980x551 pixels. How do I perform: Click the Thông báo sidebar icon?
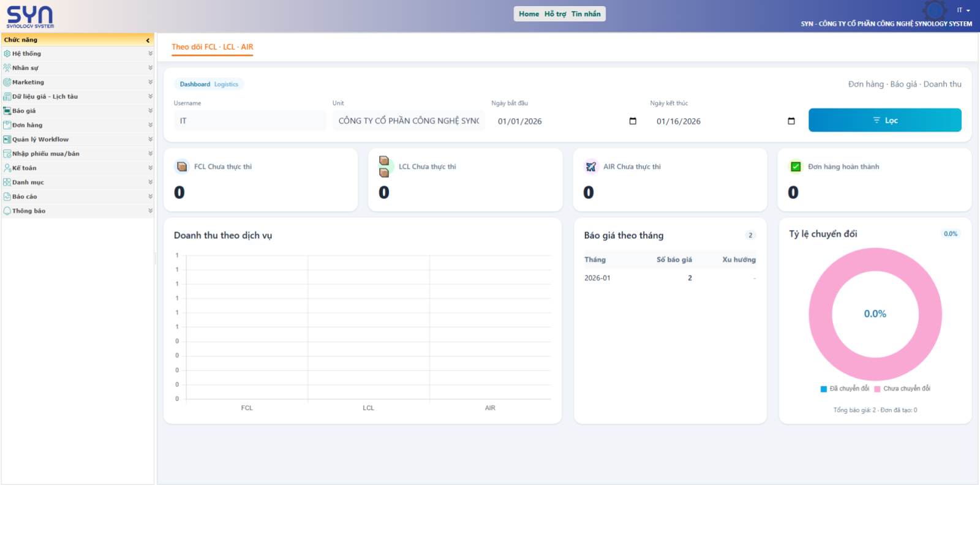pos(7,211)
